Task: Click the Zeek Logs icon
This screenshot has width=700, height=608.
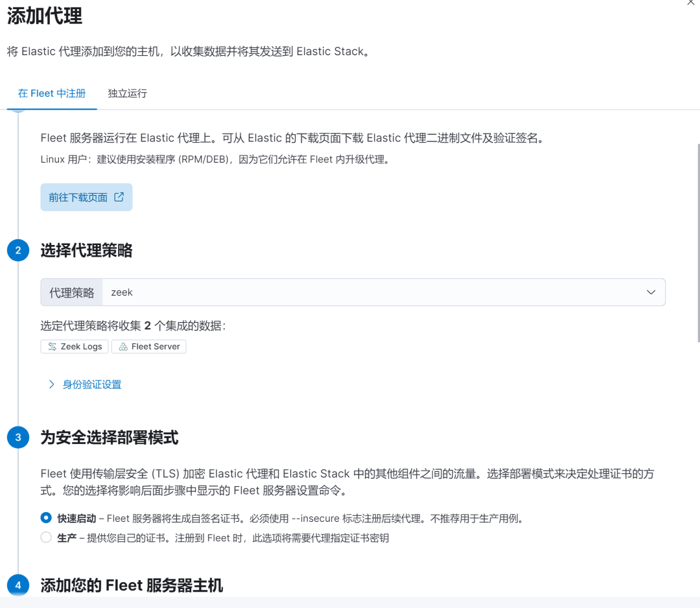Action: tap(52, 346)
